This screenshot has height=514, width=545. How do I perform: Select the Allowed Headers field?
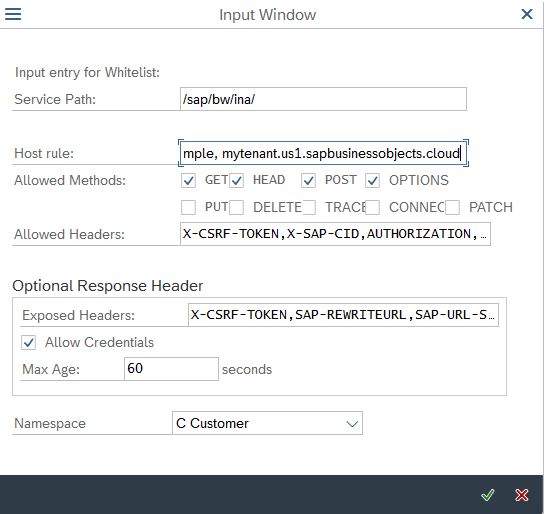coord(335,234)
